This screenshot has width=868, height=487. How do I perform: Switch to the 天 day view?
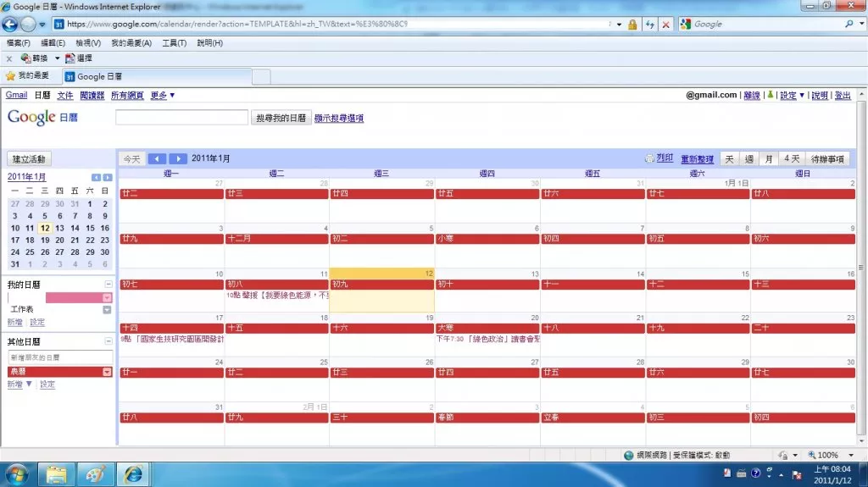(x=730, y=159)
